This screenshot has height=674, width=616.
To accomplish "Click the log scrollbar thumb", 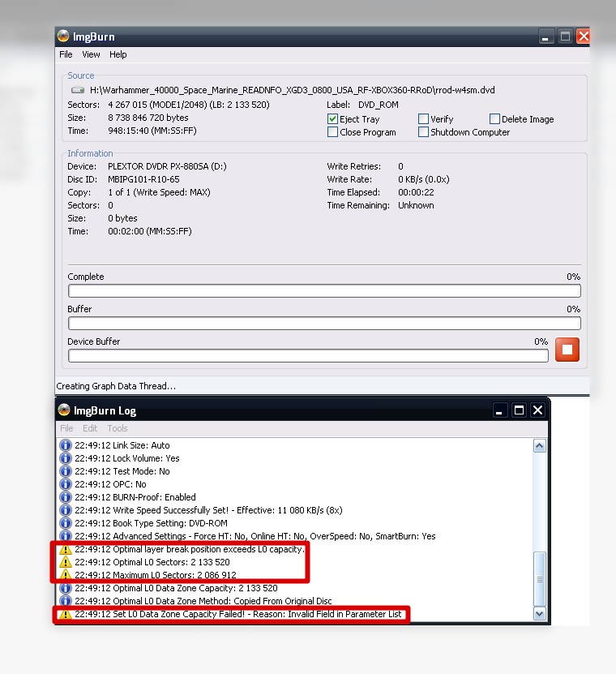I will click(x=540, y=579).
